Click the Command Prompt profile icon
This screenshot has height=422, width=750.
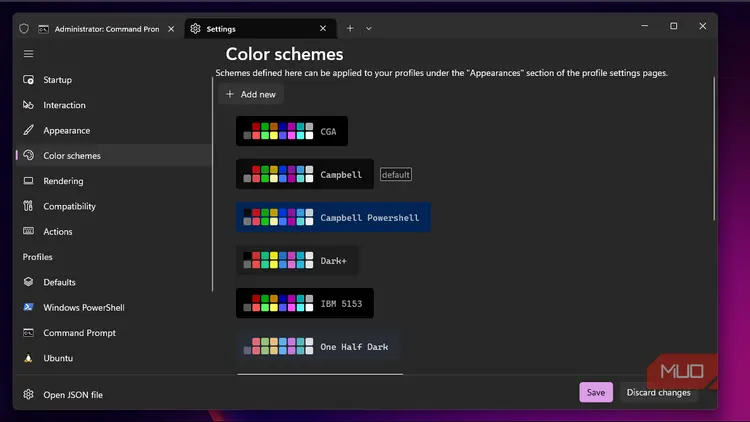pyautogui.click(x=28, y=333)
